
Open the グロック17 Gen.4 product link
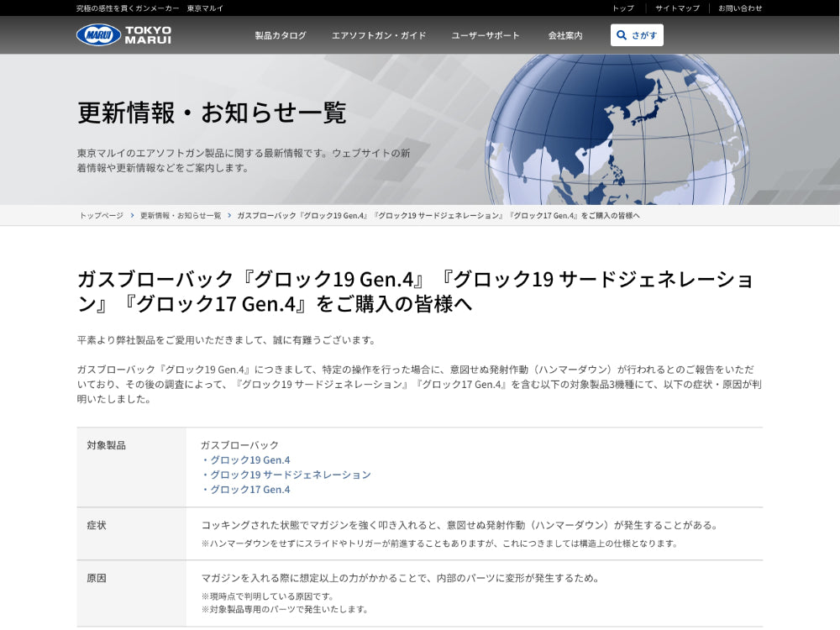click(249, 490)
